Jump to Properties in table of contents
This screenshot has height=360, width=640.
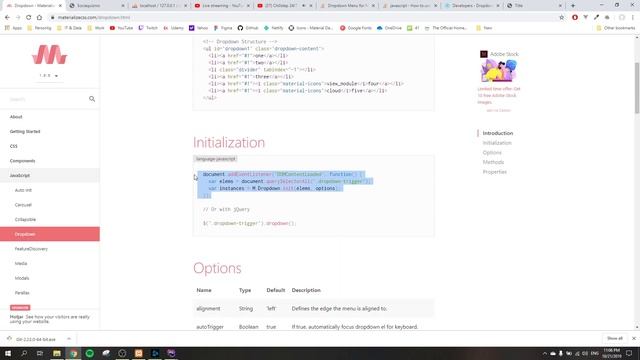[494, 172]
